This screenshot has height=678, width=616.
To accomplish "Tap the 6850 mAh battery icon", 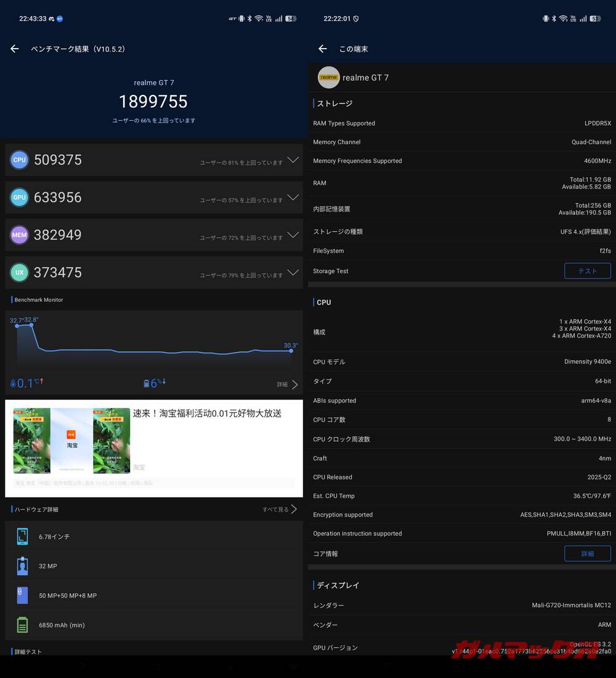I will point(22,625).
